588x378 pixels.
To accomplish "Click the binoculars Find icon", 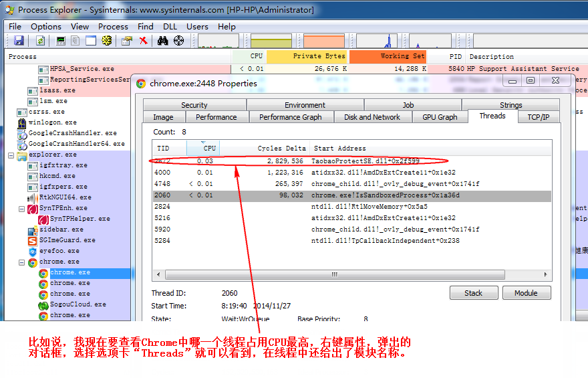I will pyautogui.click(x=162, y=40).
